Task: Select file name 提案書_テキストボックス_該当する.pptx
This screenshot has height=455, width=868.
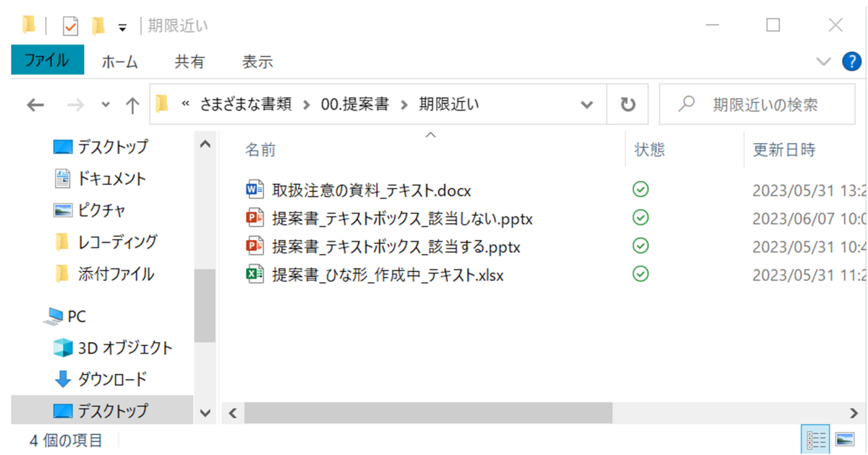Action: [396, 247]
